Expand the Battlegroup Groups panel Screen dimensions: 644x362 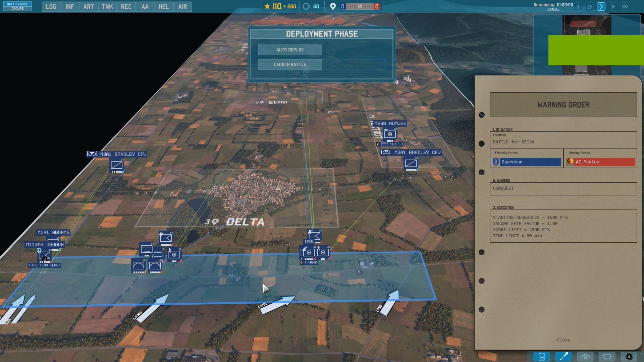point(17,6)
